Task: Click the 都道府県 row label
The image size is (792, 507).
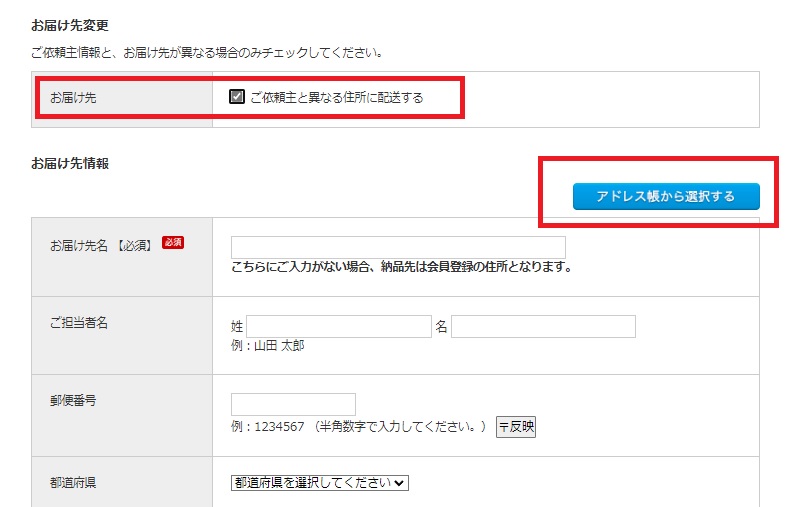Action: pos(73,482)
